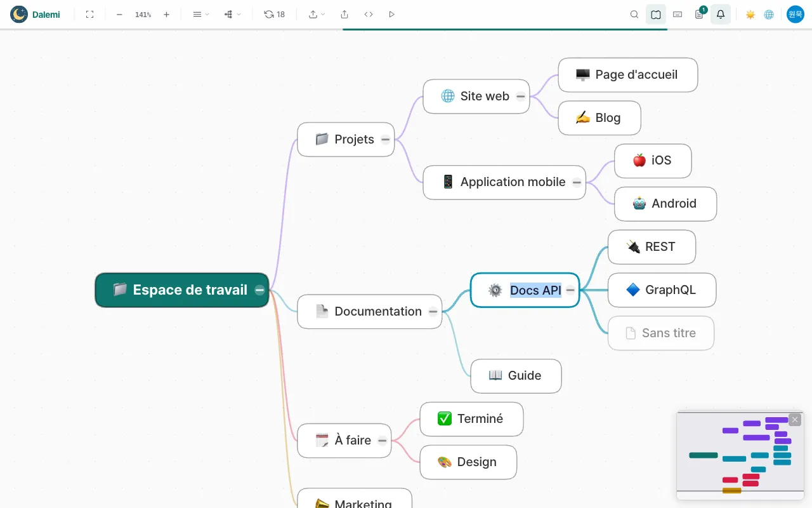Screen dimensions: 812x508
Task: Zoom in with the plus icon
Action: 166,14
